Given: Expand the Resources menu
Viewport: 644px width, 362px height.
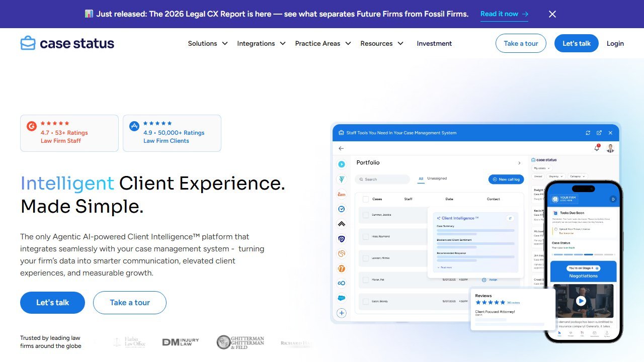Looking at the screenshot, I should pyautogui.click(x=382, y=44).
